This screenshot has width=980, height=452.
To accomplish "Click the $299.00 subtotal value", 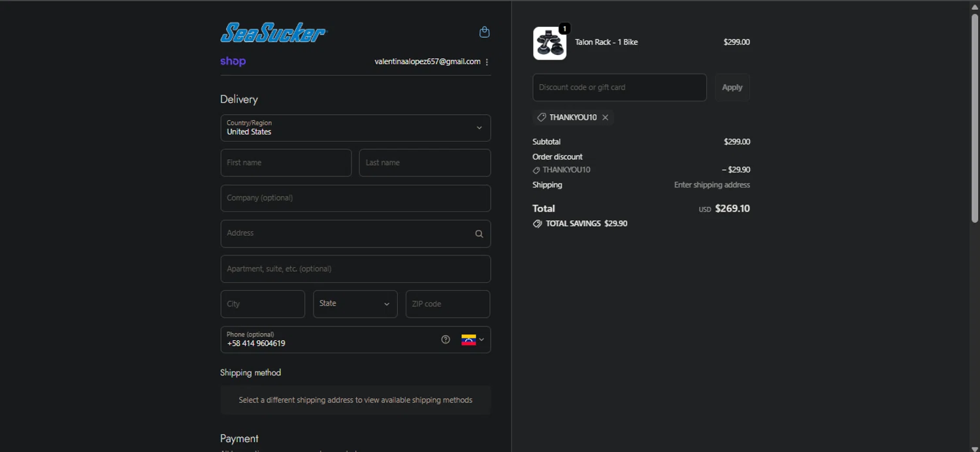I will point(737,142).
